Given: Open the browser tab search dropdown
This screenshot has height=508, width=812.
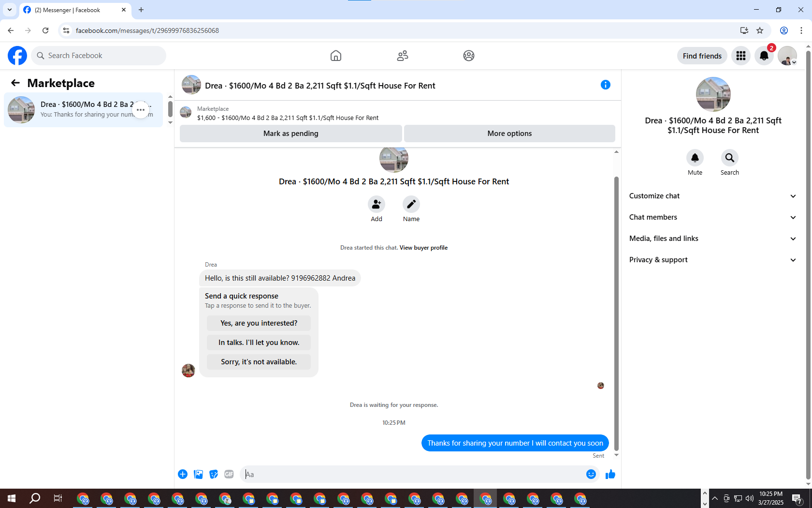Looking at the screenshot, I should [x=10, y=10].
